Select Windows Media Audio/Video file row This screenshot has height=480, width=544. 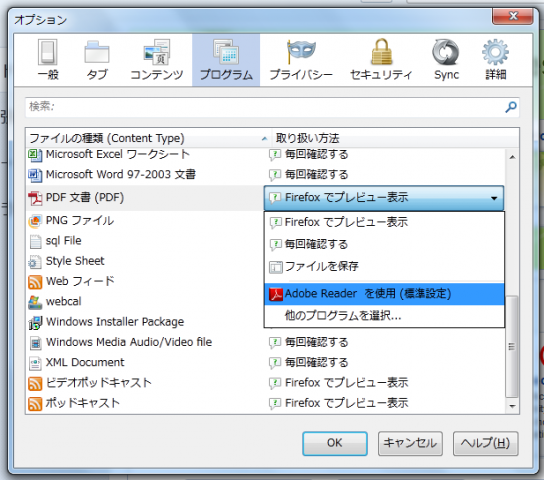265,342
